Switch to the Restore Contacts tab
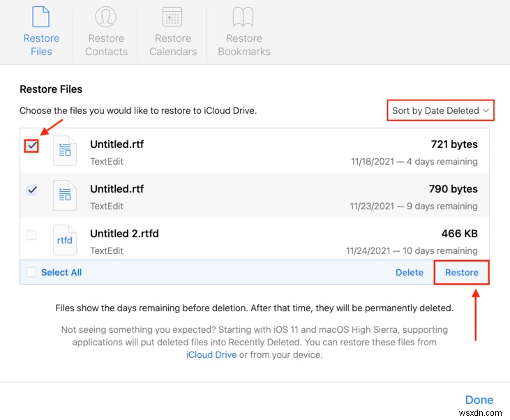This screenshot has height=420, width=510. click(106, 32)
